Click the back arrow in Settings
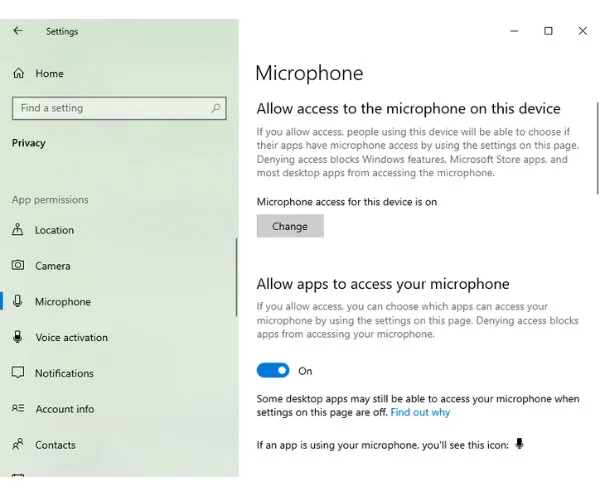 (17, 31)
